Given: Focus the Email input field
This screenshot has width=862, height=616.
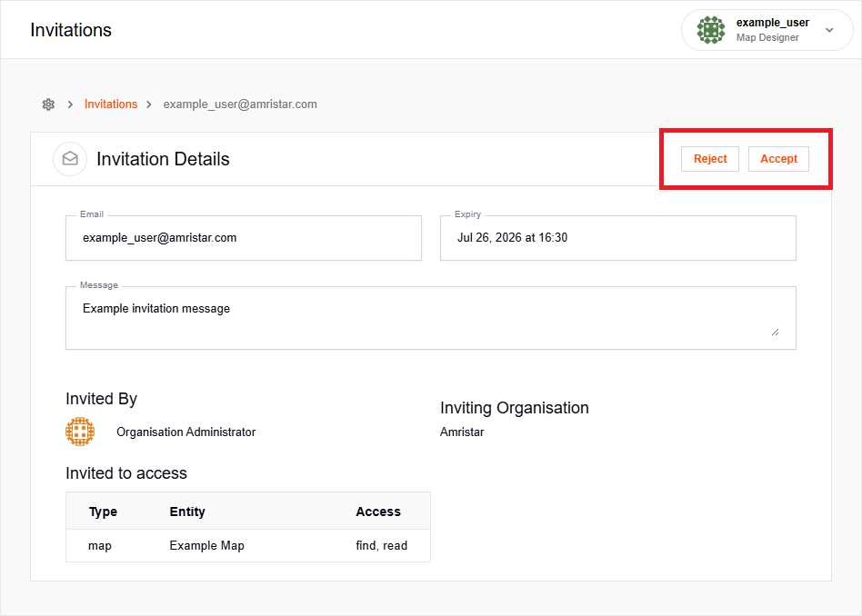Looking at the screenshot, I should [x=244, y=238].
